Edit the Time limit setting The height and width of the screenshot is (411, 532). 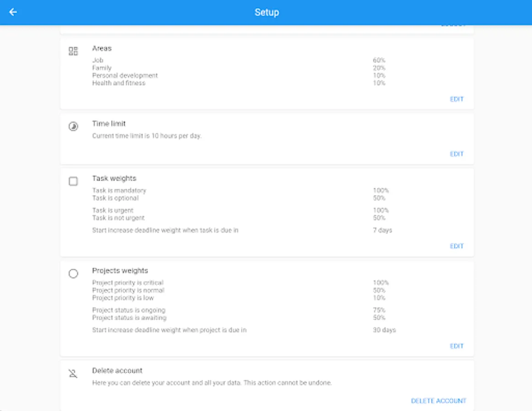click(x=457, y=154)
